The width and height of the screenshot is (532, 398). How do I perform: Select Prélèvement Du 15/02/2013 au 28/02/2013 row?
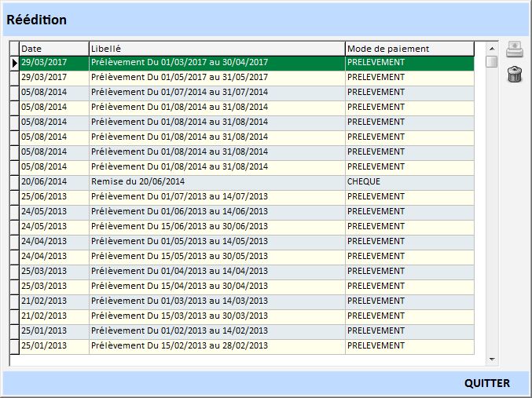point(216,345)
